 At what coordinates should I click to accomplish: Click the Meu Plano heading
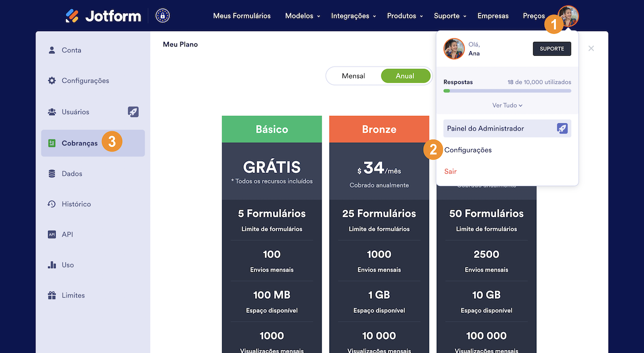tap(180, 45)
